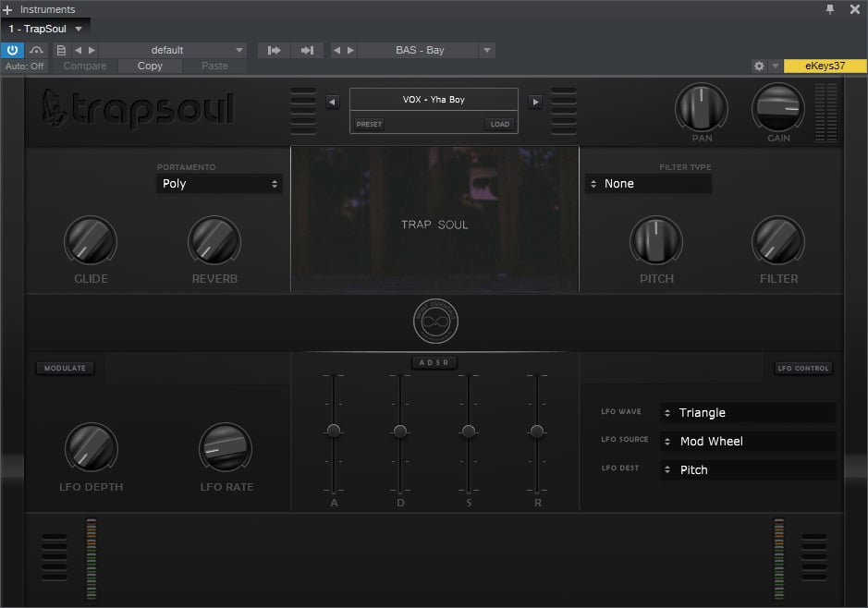Pin the Instruments window

[830, 9]
